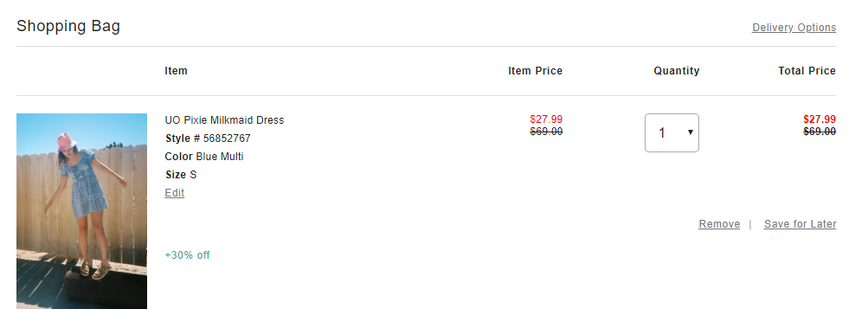Remove the dress from the shopping bag
The image size is (868, 322).
[719, 224]
